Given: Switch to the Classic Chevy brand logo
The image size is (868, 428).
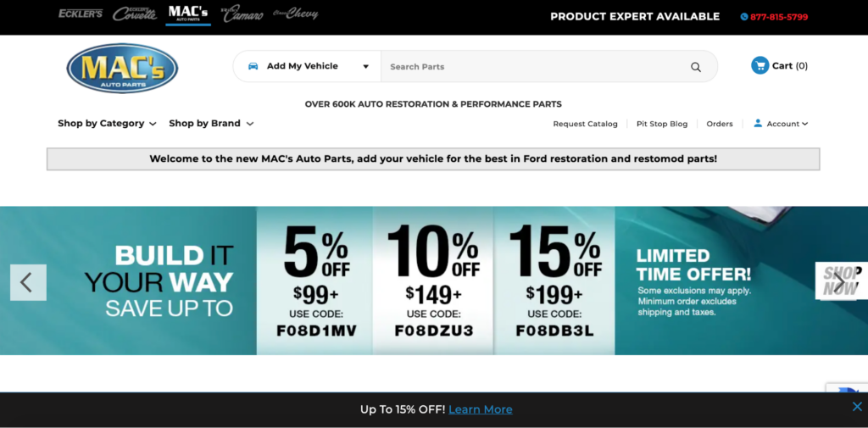Looking at the screenshot, I should (296, 14).
